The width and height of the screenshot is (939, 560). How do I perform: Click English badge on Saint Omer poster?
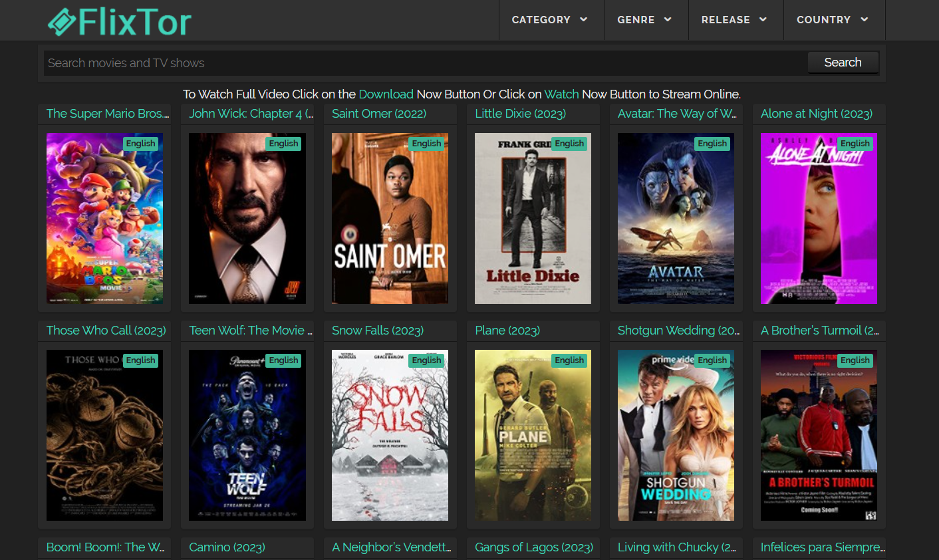426,144
